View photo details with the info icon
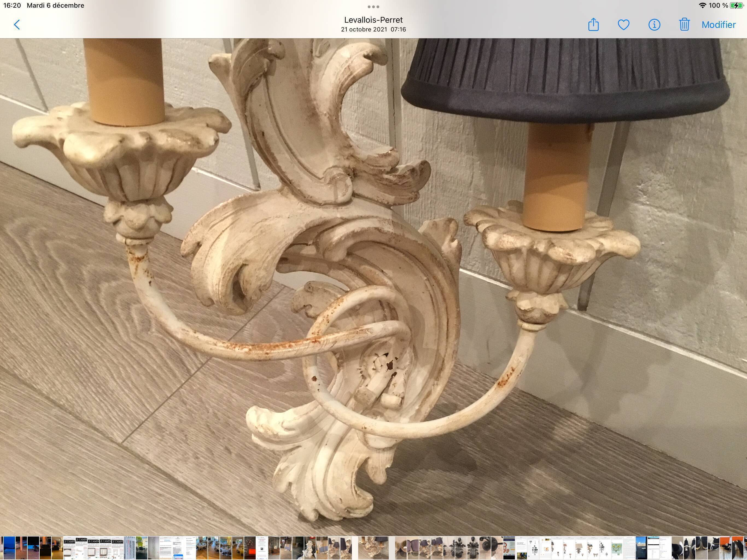Screen dimensions: 747x560 pos(654,24)
